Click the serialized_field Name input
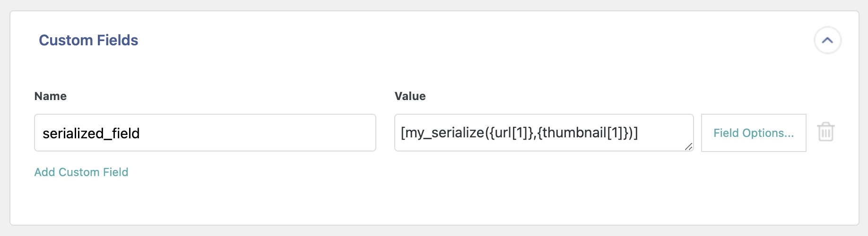This screenshot has height=236, width=868. click(205, 133)
